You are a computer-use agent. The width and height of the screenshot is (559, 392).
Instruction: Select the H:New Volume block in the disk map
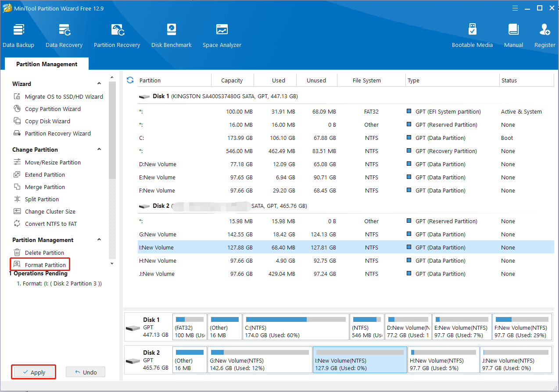443,360
